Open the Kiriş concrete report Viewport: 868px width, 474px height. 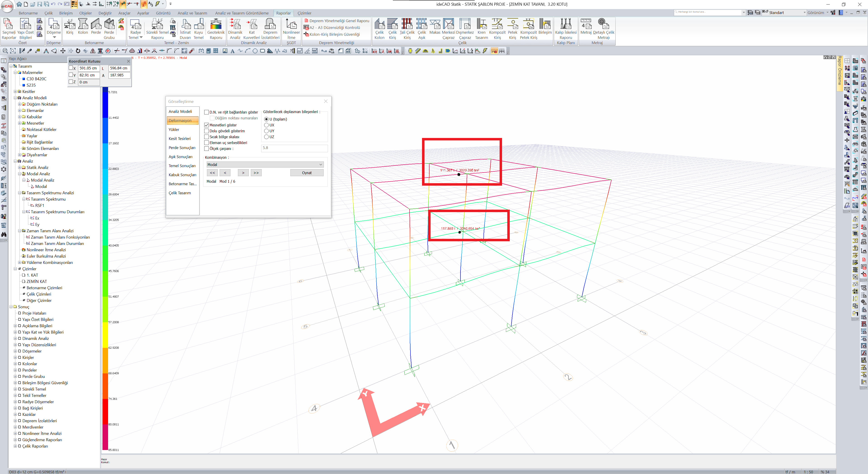click(70, 27)
